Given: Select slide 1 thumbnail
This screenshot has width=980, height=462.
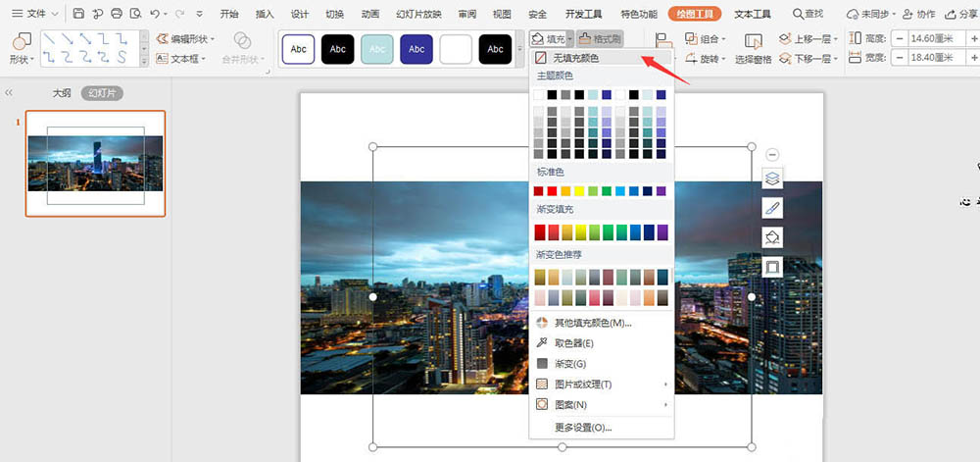Looking at the screenshot, I should pyautogui.click(x=95, y=163).
